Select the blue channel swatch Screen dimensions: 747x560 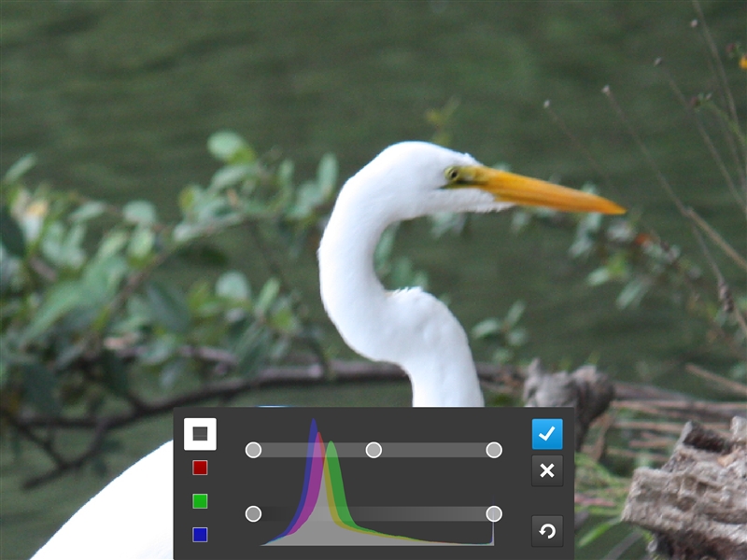[x=200, y=535]
